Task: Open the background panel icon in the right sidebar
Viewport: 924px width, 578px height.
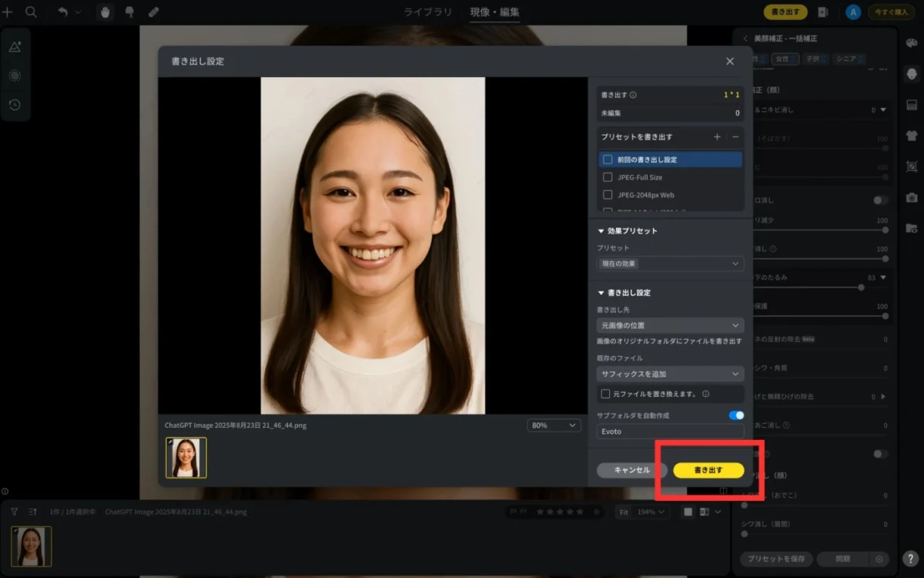Action: [912, 105]
